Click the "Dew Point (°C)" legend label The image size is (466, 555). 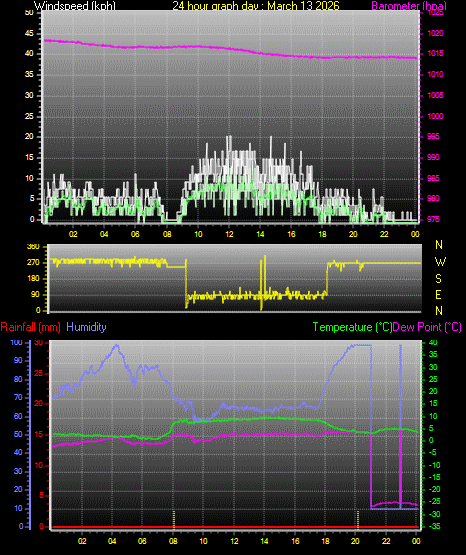(427, 327)
